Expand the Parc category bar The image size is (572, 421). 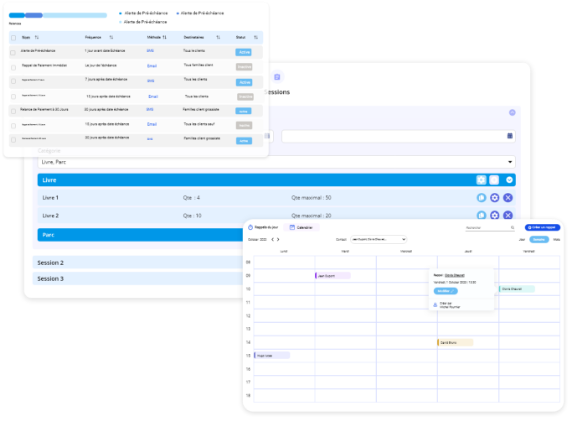pyautogui.click(x=140, y=235)
